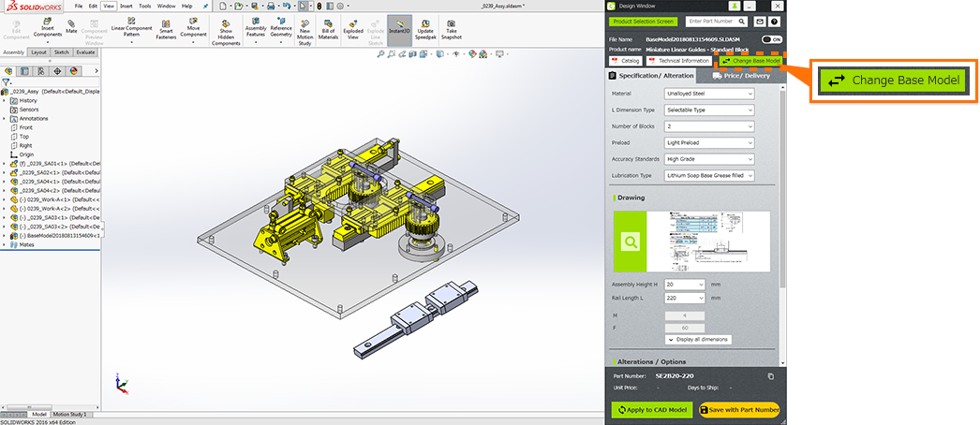
Task: Open the L Dimension Type dropdown
Action: click(x=709, y=110)
